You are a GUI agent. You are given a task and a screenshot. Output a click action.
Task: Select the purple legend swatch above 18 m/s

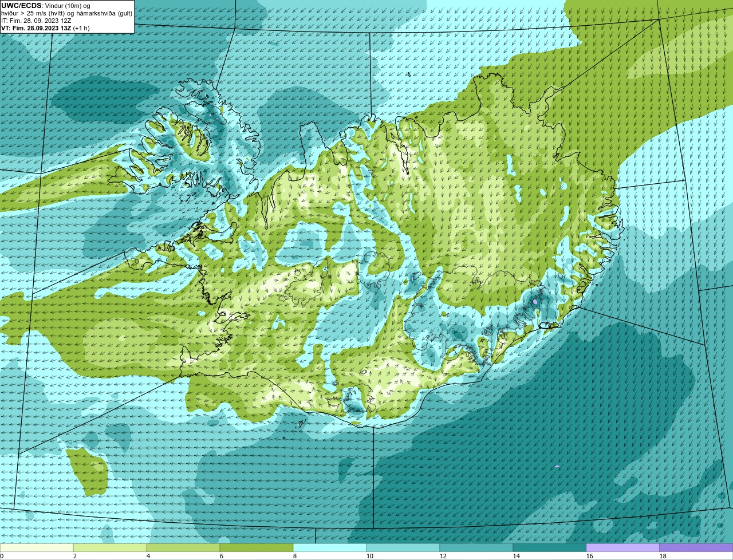click(696, 547)
